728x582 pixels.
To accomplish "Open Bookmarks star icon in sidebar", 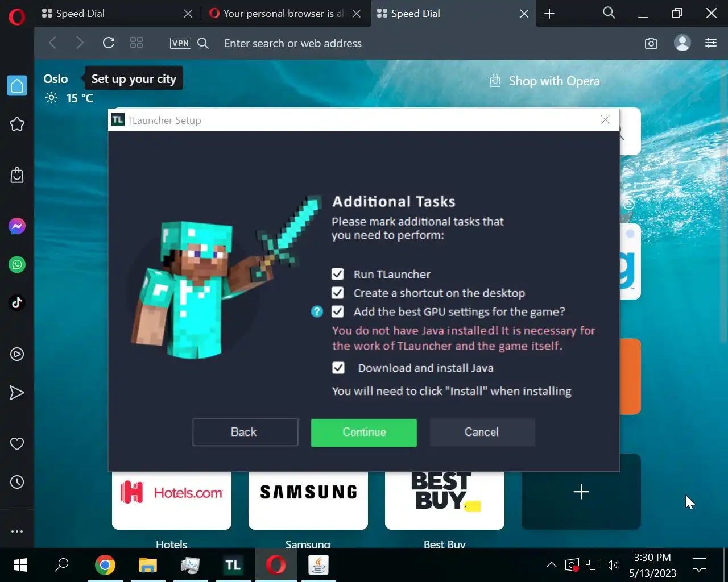I will pos(17,124).
